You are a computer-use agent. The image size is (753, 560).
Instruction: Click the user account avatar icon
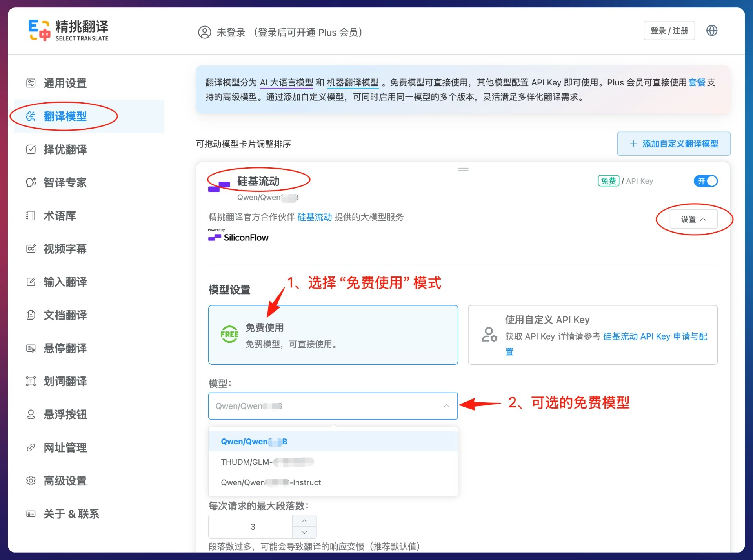[204, 32]
